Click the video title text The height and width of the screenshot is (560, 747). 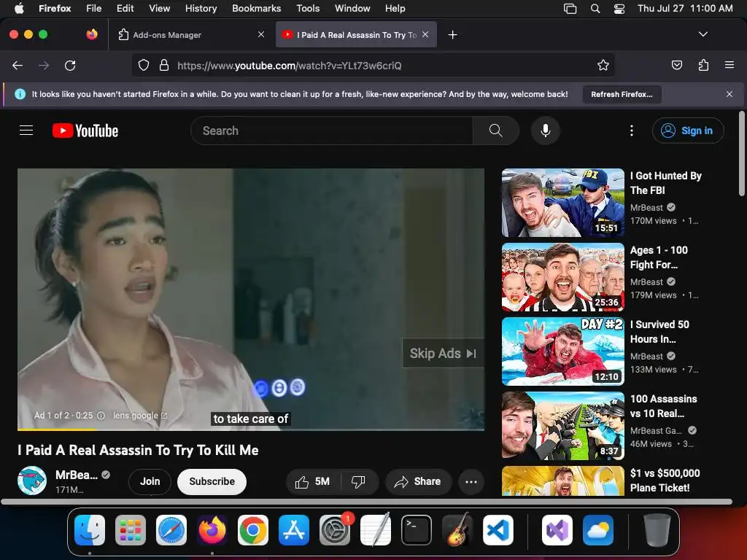tap(138, 450)
